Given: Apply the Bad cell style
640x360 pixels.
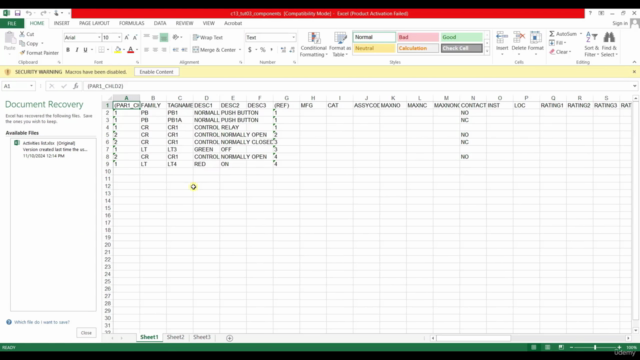Looking at the screenshot, I should click(x=418, y=37).
